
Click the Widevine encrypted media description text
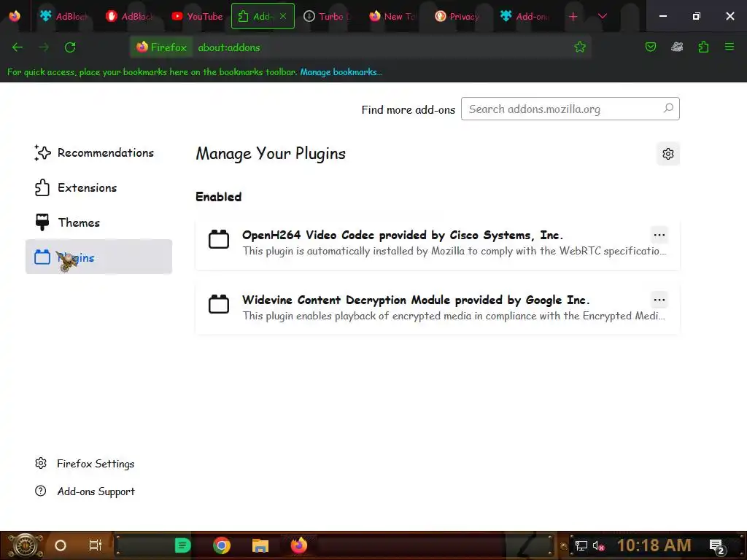(x=454, y=316)
